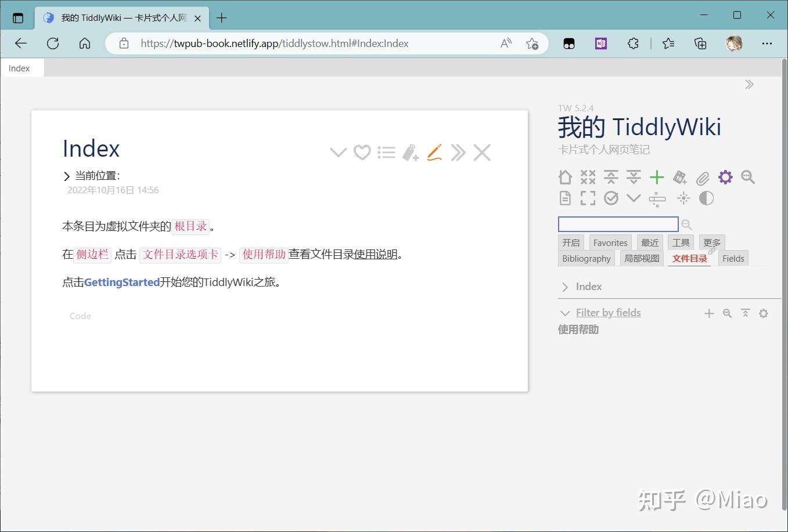Open advanced search with the magnifier icon

point(748,178)
